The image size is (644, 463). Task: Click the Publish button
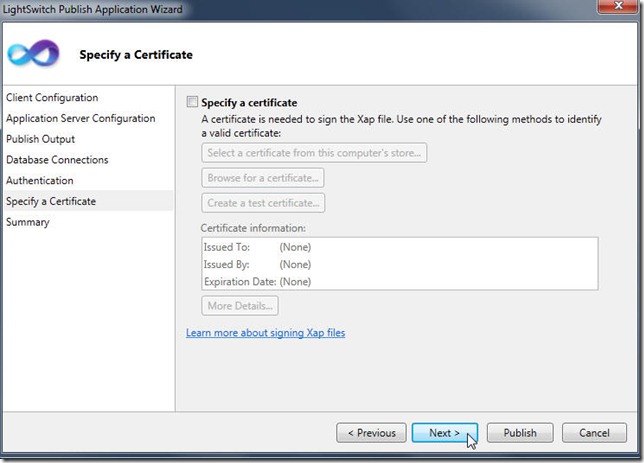[x=520, y=433]
